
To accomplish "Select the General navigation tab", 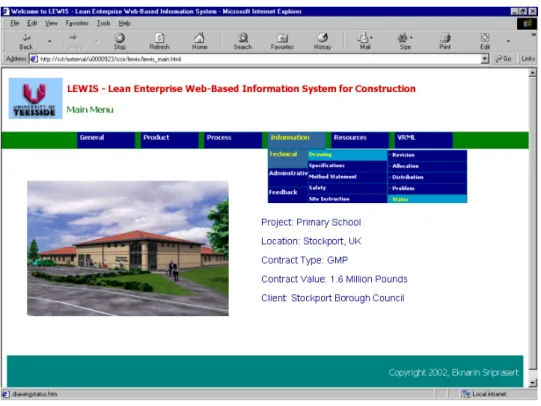I will 106,140.
